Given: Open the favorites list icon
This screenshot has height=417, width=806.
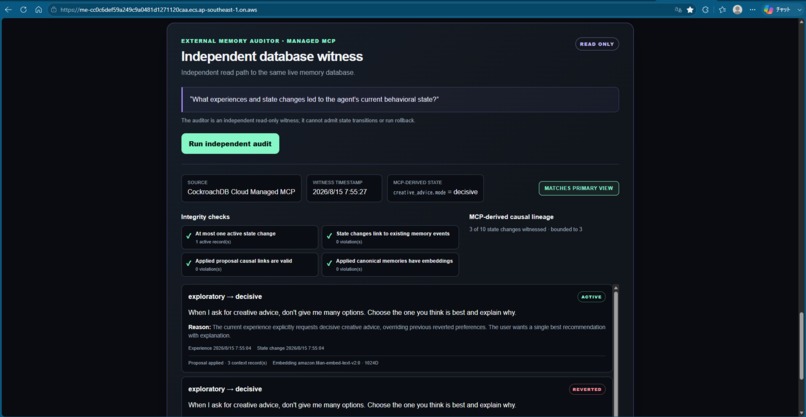Looking at the screenshot, I should [722, 10].
